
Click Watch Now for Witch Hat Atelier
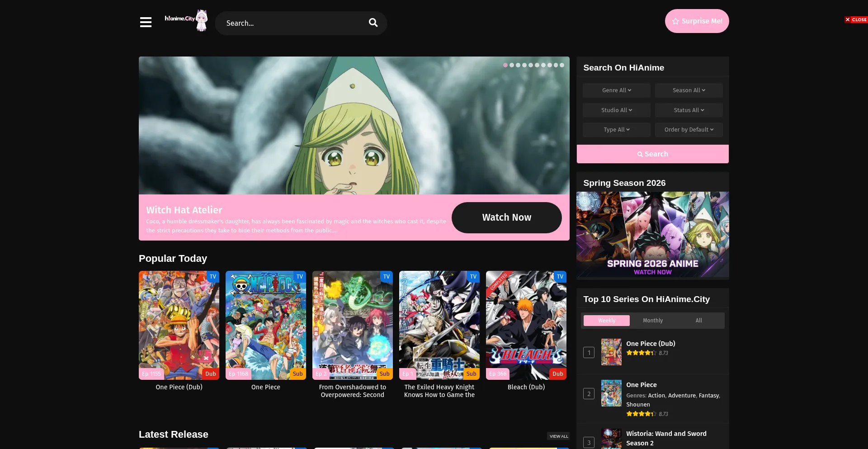(506, 217)
